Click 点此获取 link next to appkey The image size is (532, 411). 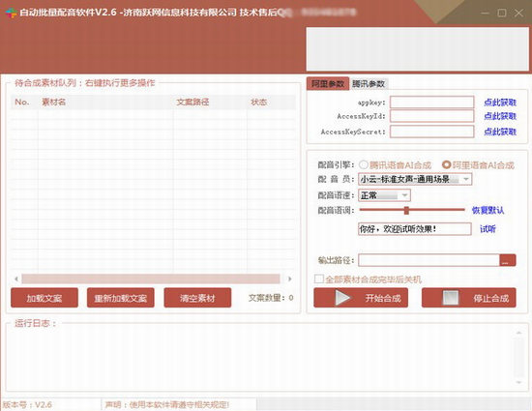(500, 103)
